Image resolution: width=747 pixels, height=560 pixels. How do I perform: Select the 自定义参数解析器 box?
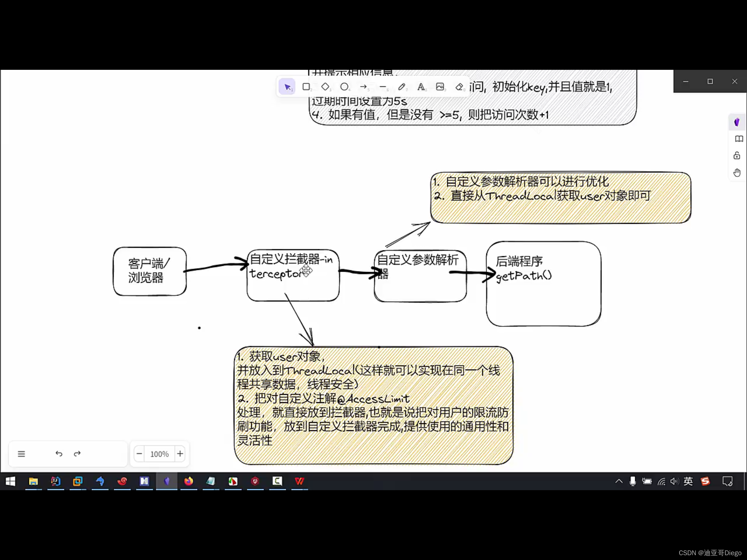(x=420, y=276)
